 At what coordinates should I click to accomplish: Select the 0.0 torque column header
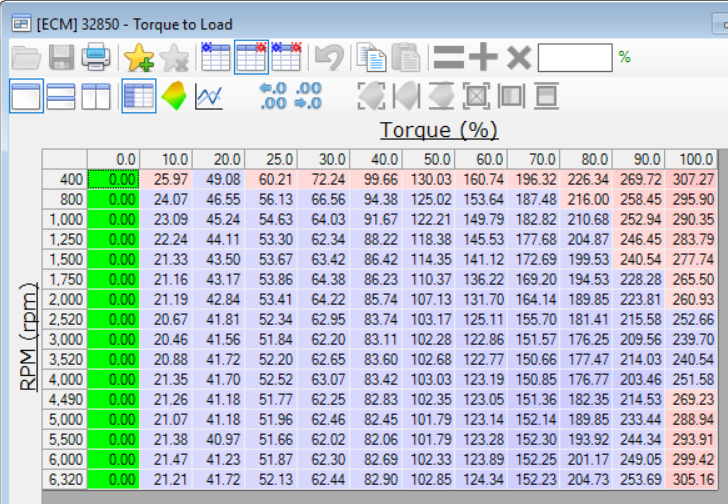pyautogui.click(x=113, y=159)
